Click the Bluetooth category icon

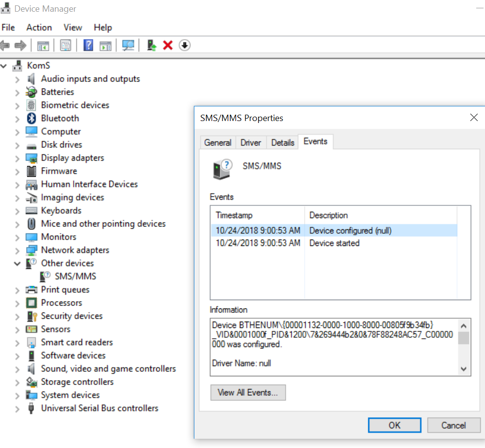32,118
